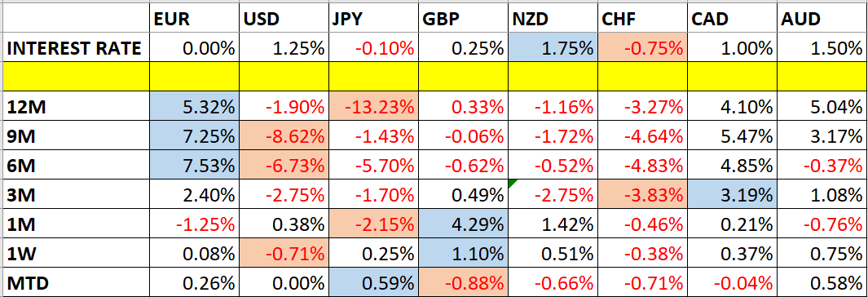Click the JPY MTD cell showing 0.59%
868x297 pixels.
pos(373,282)
